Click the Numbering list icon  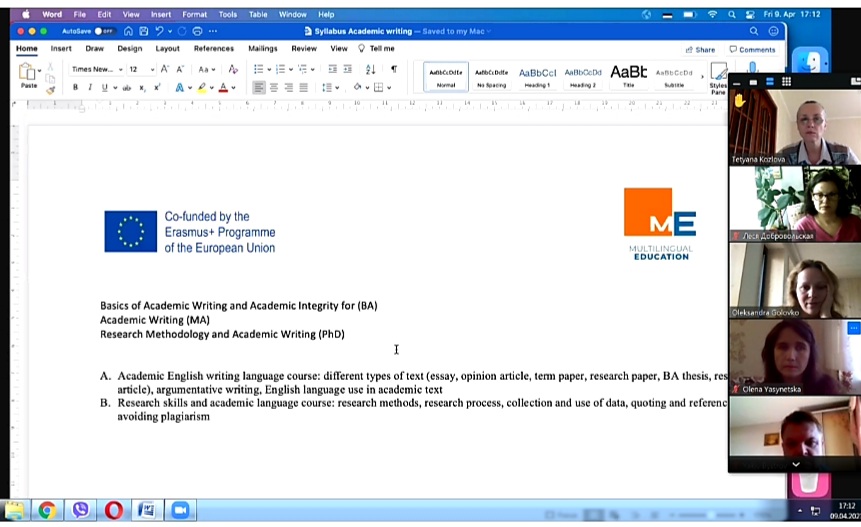[280, 69]
